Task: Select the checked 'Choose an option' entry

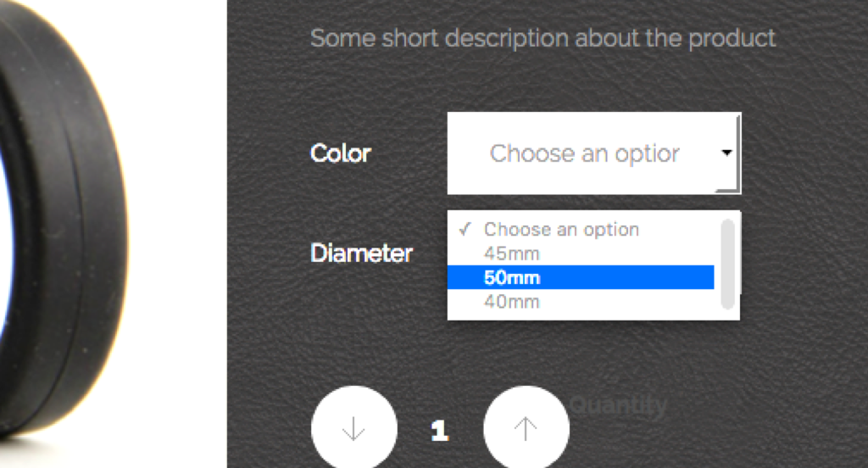Action: 561,229
